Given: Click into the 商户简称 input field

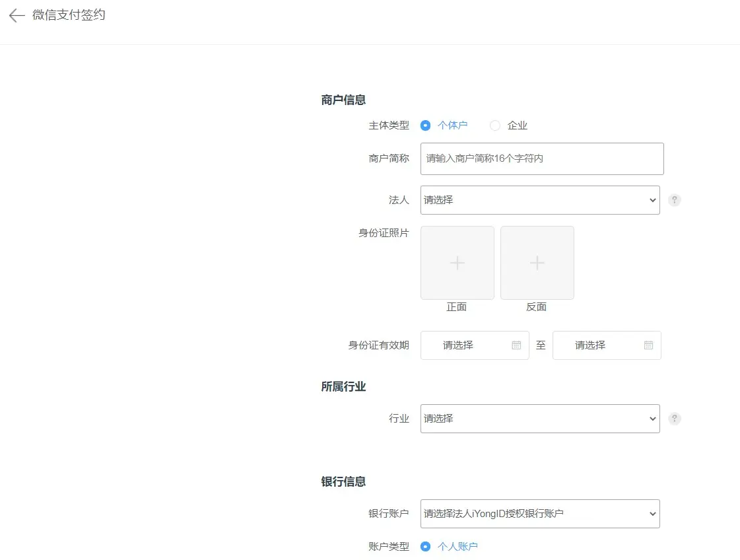Looking at the screenshot, I should (541, 159).
